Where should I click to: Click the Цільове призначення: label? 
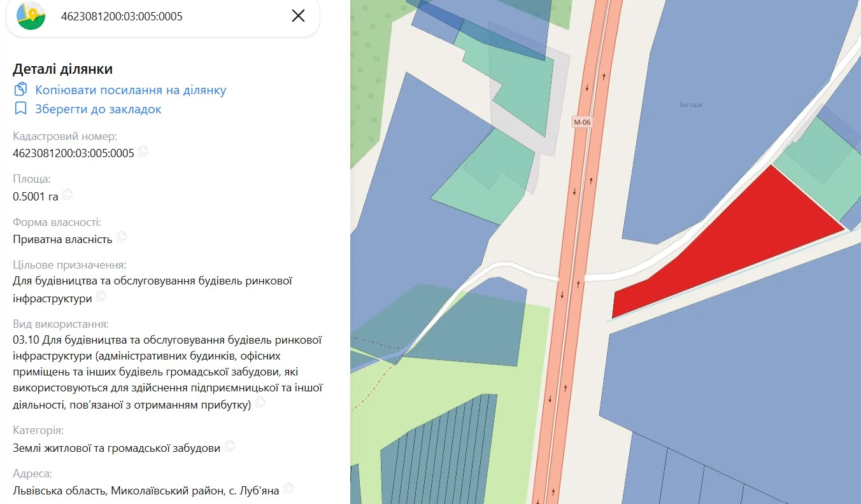[x=69, y=264]
